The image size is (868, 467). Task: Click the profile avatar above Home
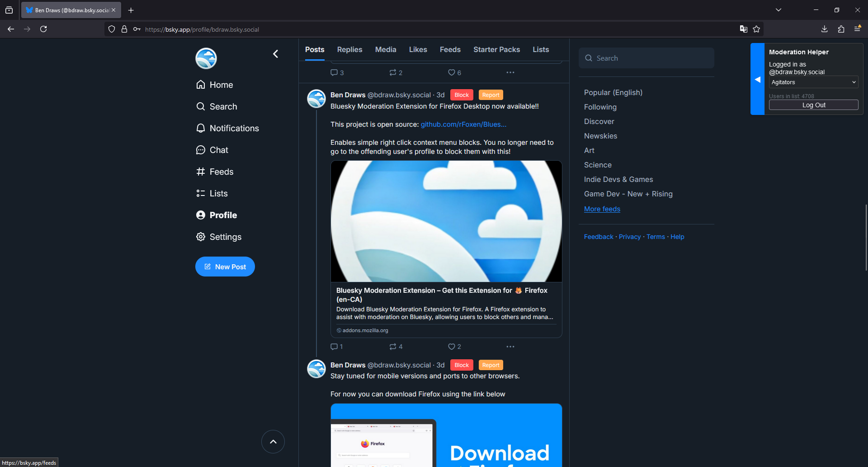[206, 58]
